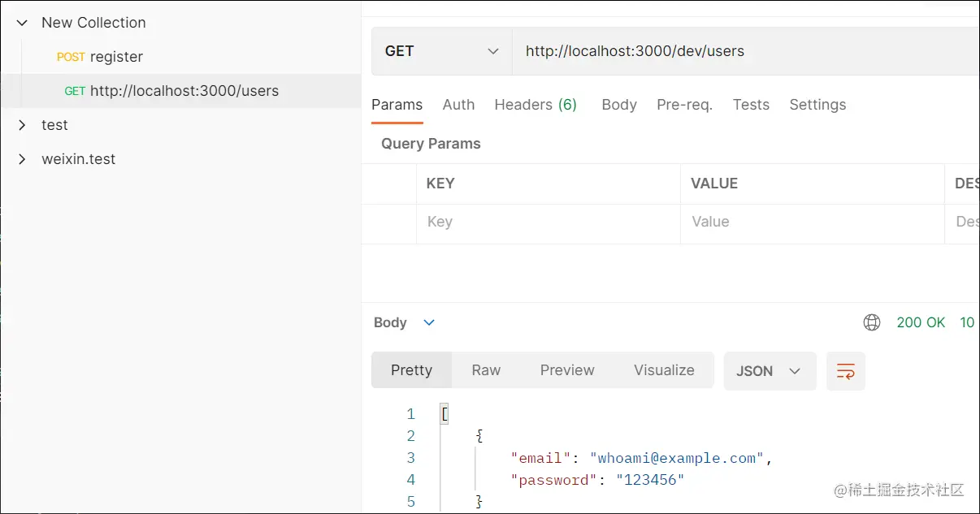This screenshot has width=980, height=514.
Task: Open the request Settings tab
Action: pyautogui.click(x=817, y=105)
